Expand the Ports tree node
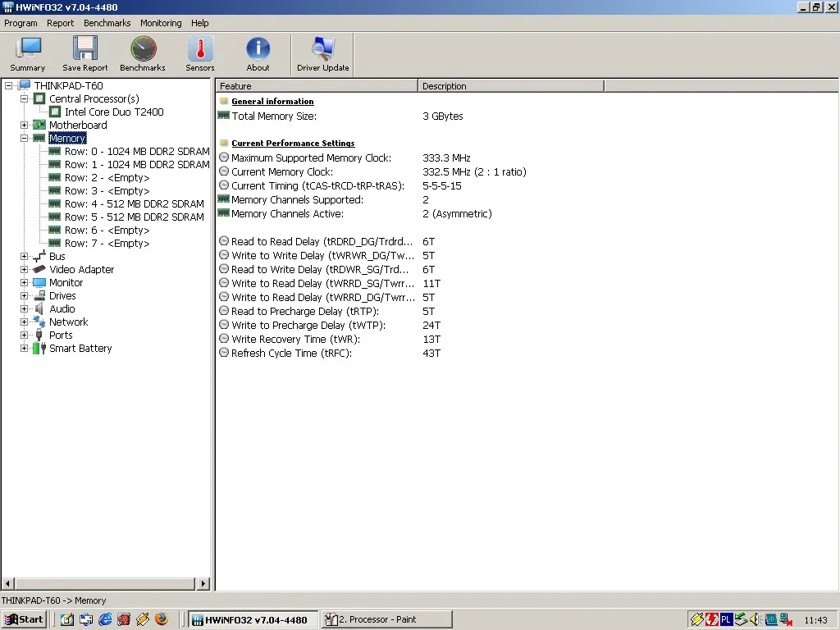Screen dimensions: 840x630 (24, 335)
